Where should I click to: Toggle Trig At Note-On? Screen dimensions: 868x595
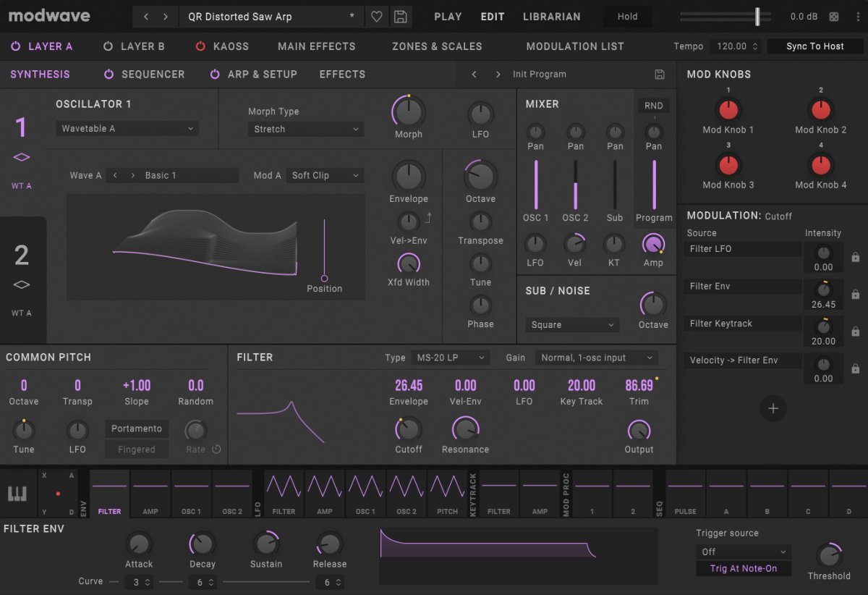pyautogui.click(x=744, y=569)
